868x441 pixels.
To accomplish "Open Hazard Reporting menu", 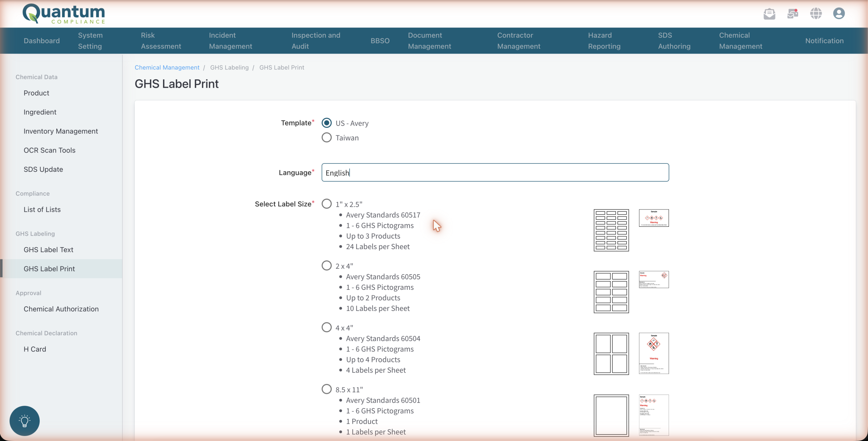I will coord(604,41).
